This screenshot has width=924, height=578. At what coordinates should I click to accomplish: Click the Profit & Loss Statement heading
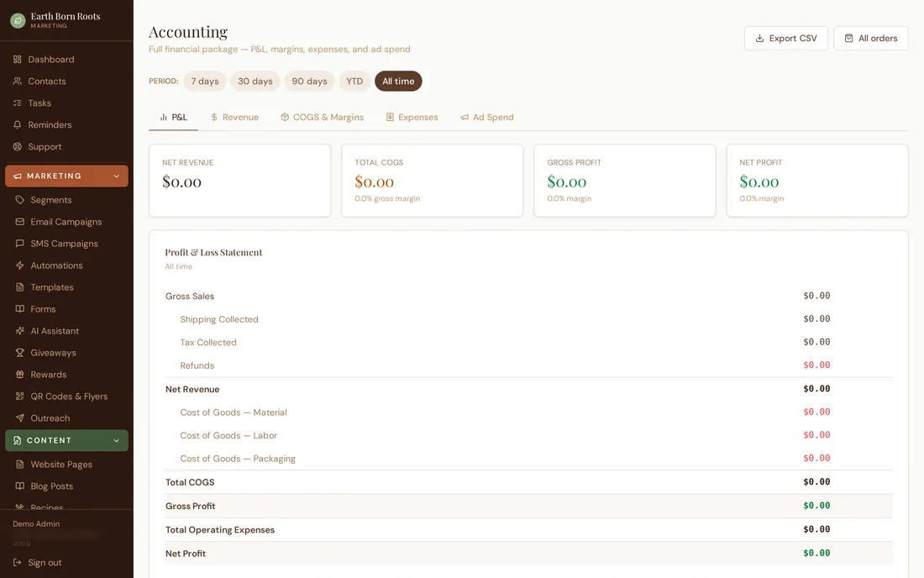[x=213, y=252]
